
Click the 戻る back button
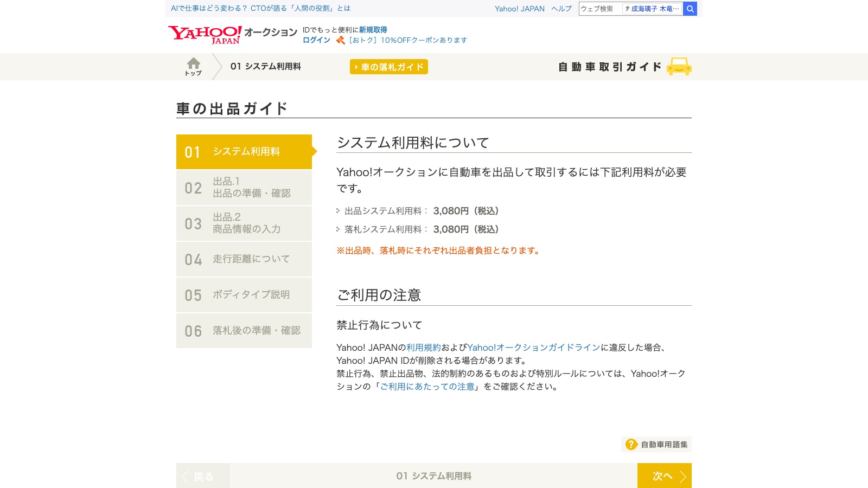point(203,476)
